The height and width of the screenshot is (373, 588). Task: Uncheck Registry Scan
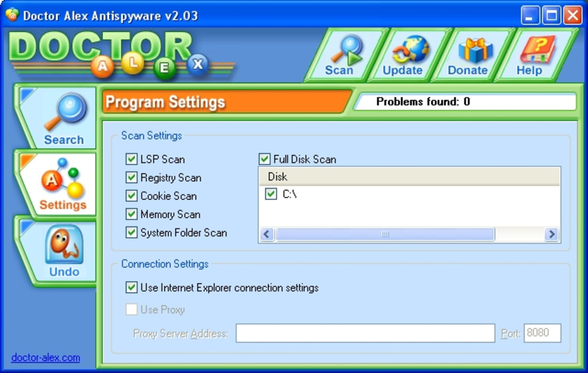tap(132, 178)
